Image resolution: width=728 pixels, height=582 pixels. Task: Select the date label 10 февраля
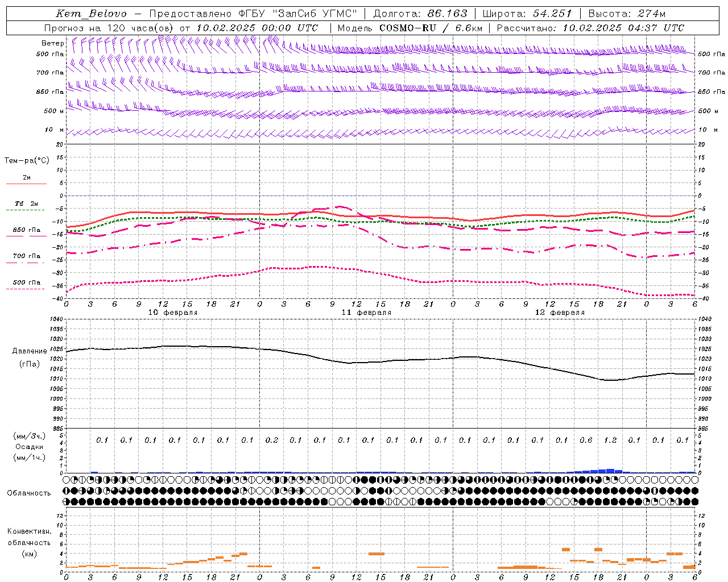pyautogui.click(x=173, y=313)
